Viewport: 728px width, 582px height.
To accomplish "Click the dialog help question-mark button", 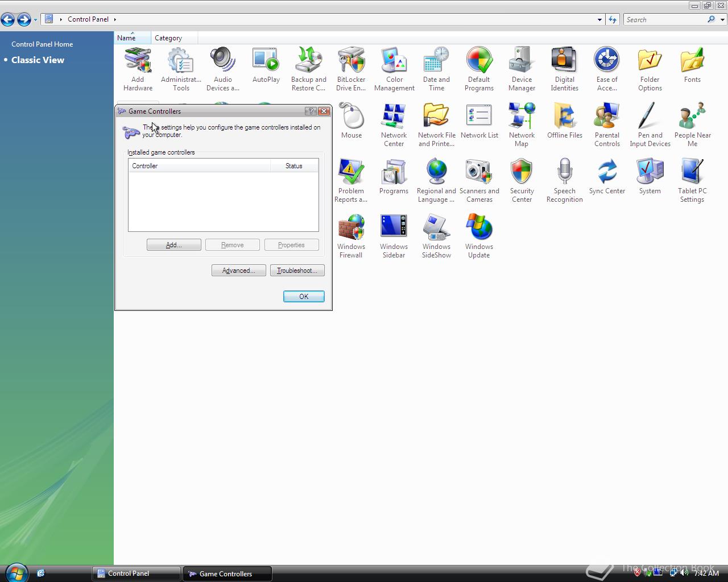I will tap(311, 111).
